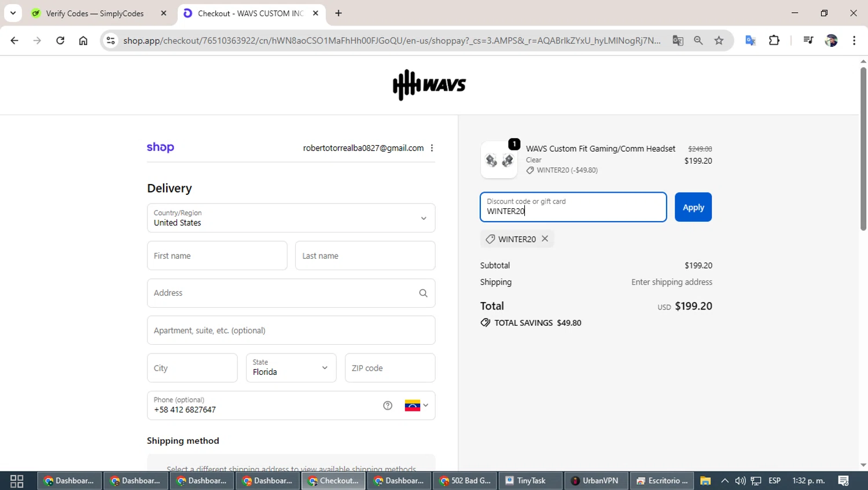Click the phone help question mark icon
The width and height of the screenshot is (868, 490).
(x=388, y=406)
